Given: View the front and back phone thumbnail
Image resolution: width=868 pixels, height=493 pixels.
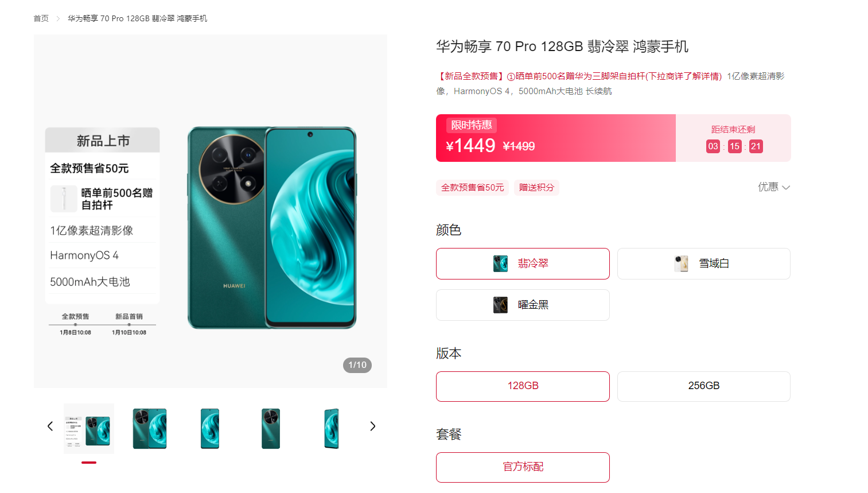Looking at the screenshot, I should pos(150,429).
